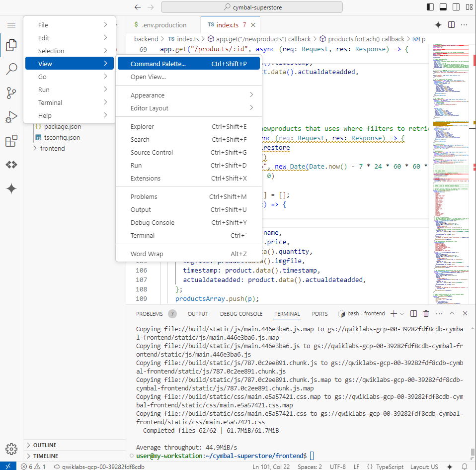Expand the TIMELINE section

coord(46,456)
